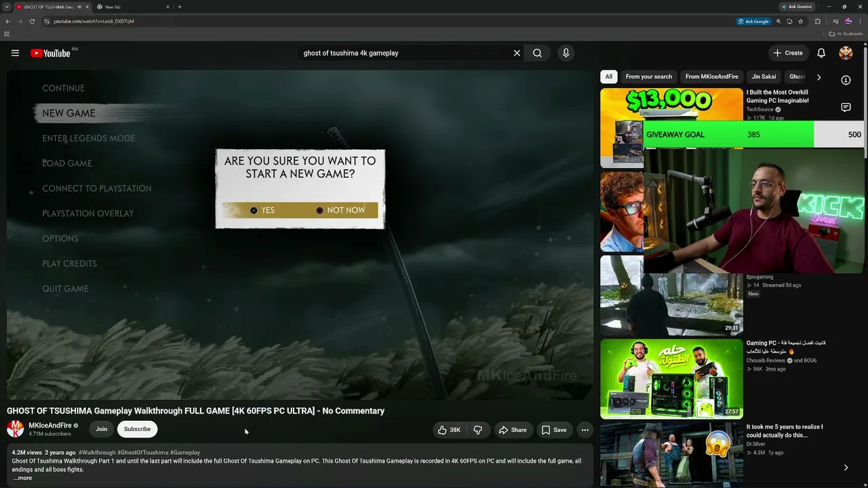Click the install app icon in address bar
The image size is (868, 488).
point(789,21)
